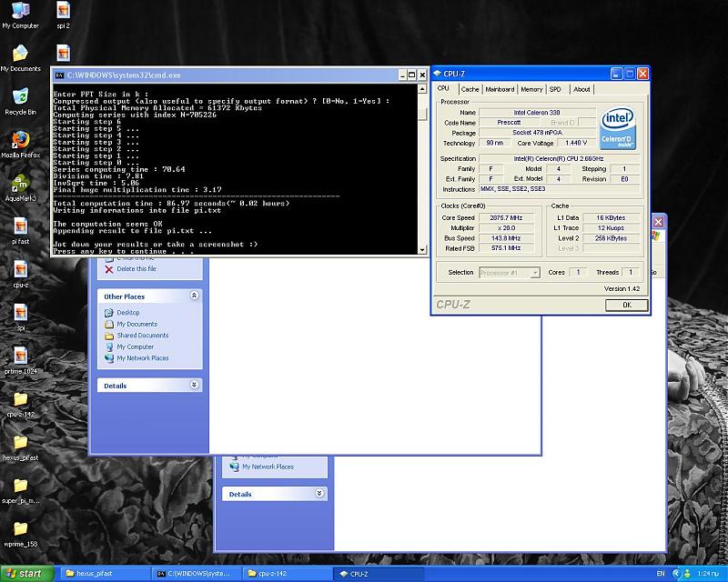This screenshot has width=728, height=582.
Task: Open My Documents link in Other Places
Action: (x=137, y=324)
